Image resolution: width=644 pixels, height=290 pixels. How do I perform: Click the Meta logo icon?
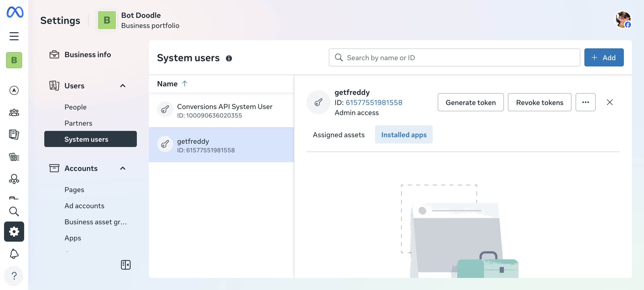15,12
